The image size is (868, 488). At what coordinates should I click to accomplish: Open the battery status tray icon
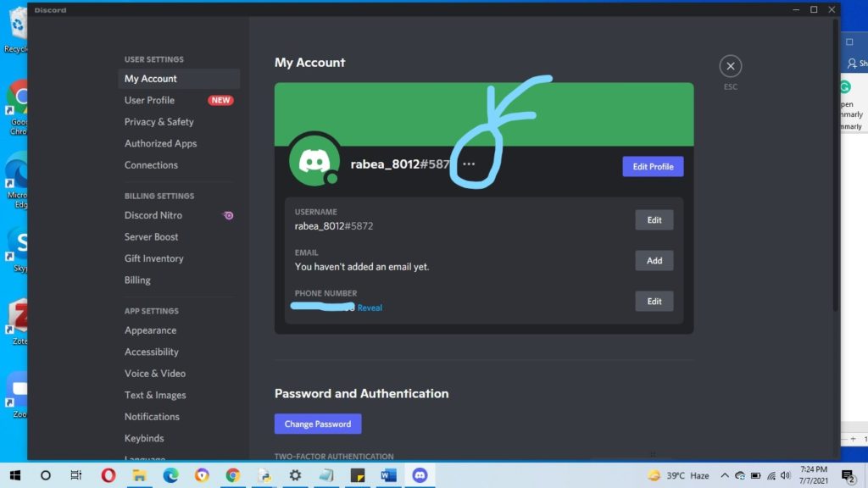[x=755, y=475]
